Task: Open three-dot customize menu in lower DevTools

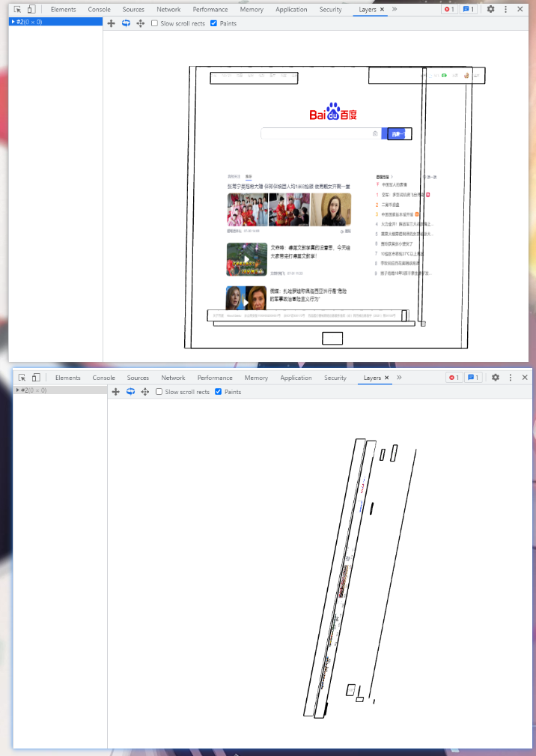Action: pyautogui.click(x=511, y=378)
